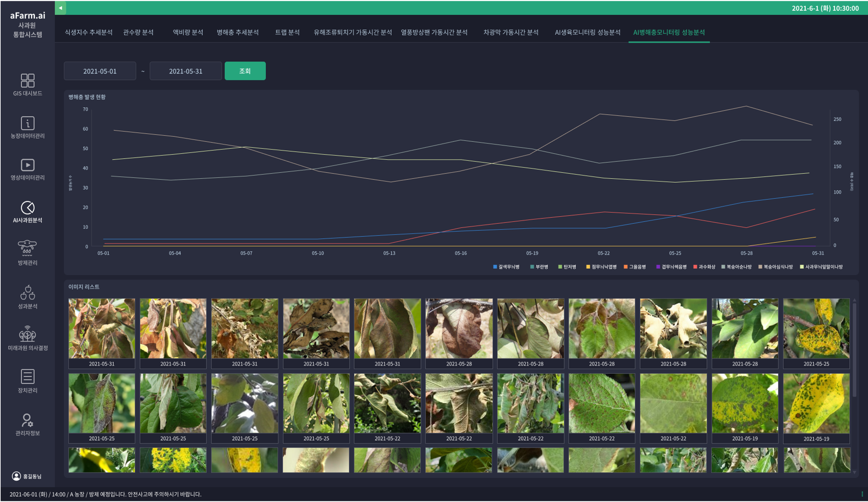Collapse sidebar with top-left arrow
868x502 pixels.
(x=60, y=8)
